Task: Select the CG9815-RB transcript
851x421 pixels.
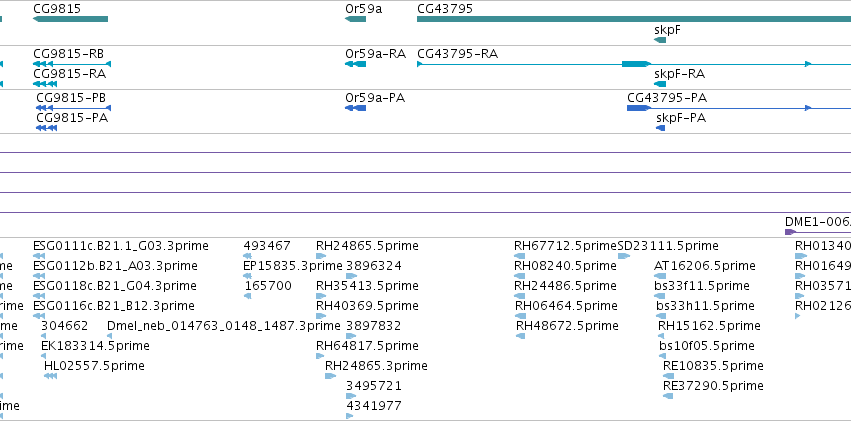Action: [x=72, y=64]
